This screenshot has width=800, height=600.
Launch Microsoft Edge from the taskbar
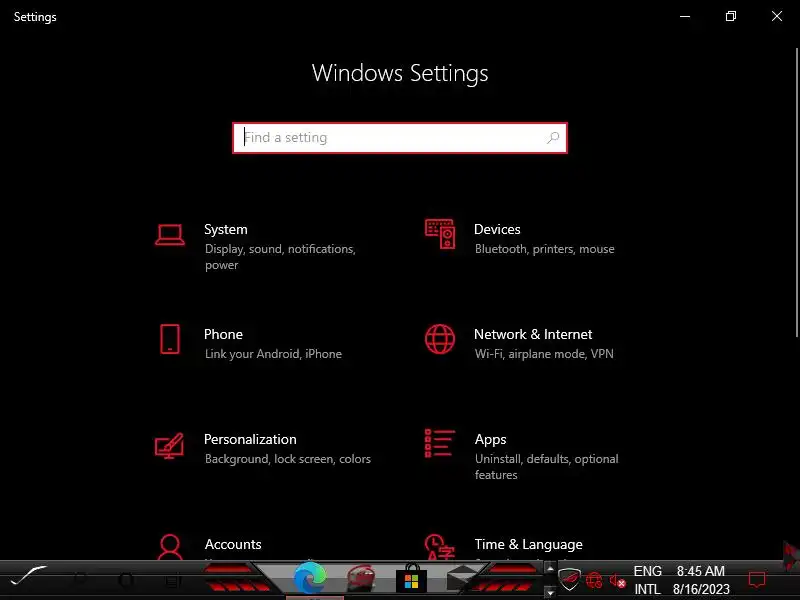tap(310, 578)
